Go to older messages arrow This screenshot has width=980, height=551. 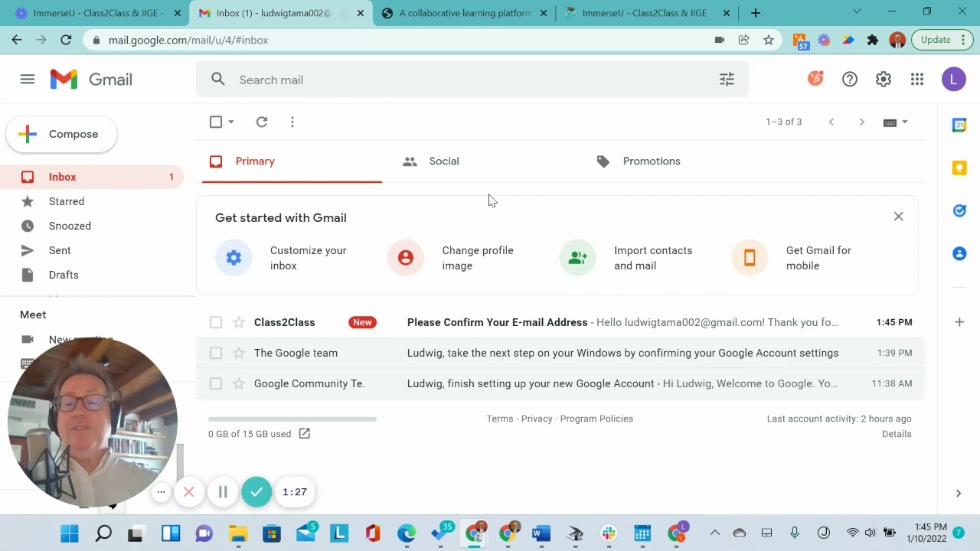862,122
